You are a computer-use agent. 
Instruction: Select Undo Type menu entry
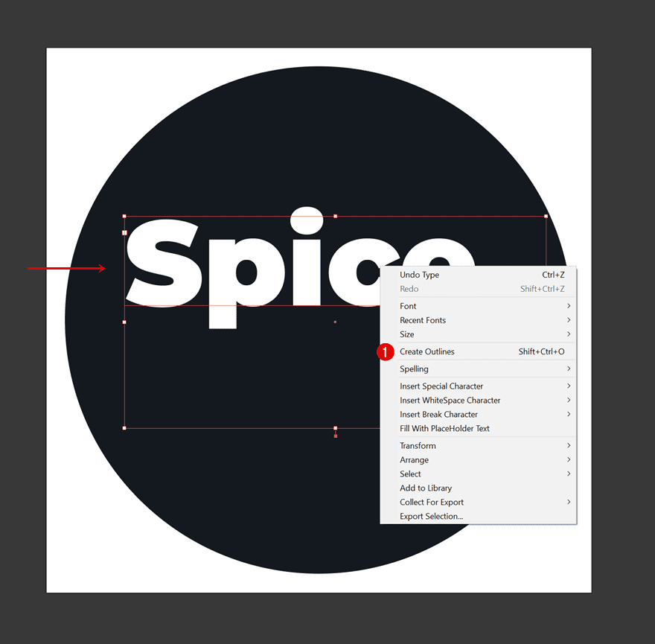[420, 275]
